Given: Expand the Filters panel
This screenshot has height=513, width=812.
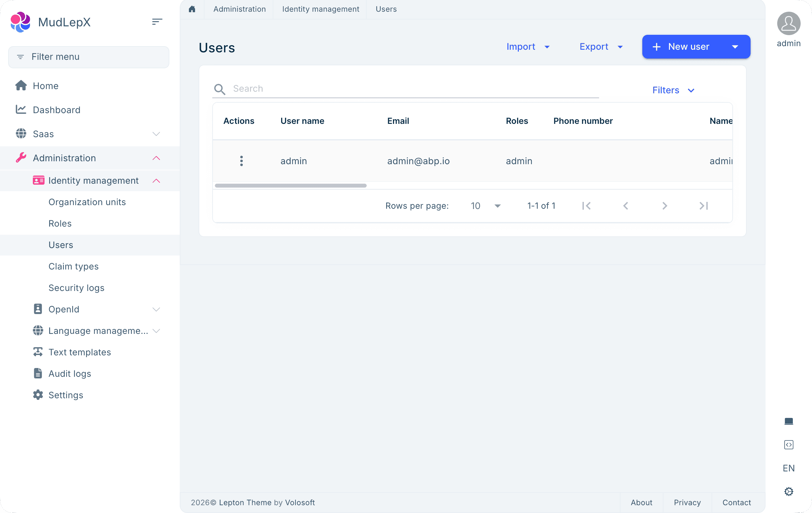Looking at the screenshot, I should [x=674, y=90].
